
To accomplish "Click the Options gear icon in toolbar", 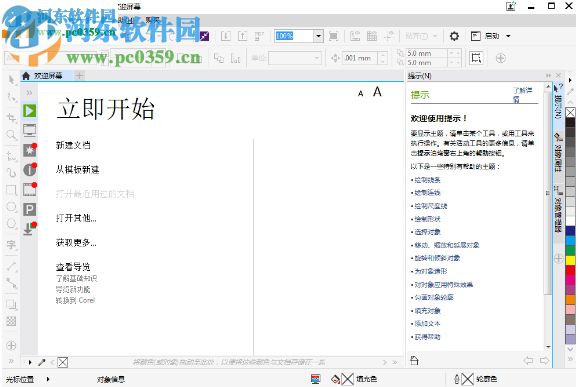I will 455,36.
